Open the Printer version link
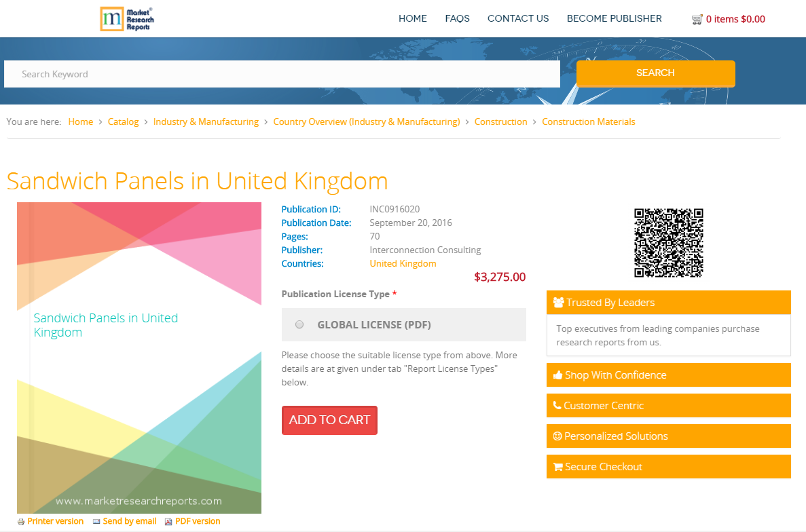The width and height of the screenshot is (806, 532). [55, 521]
